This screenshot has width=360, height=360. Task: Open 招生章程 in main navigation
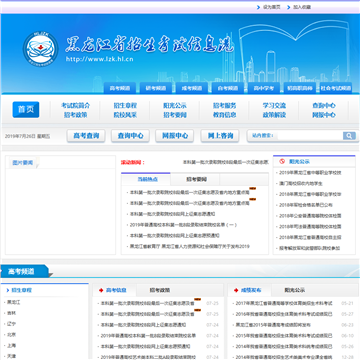(x=125, y=105)
